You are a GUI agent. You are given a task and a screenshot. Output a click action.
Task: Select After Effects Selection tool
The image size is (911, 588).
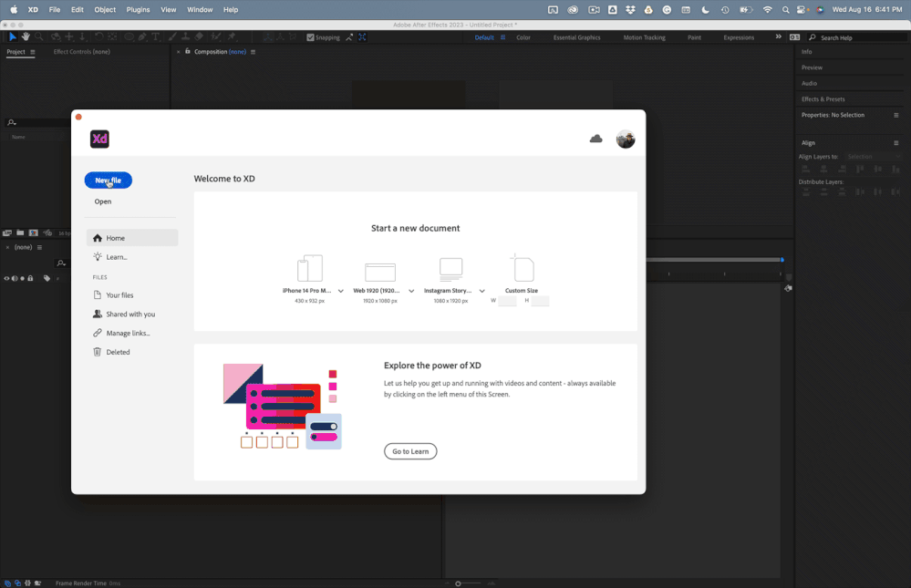click(12, 36)
